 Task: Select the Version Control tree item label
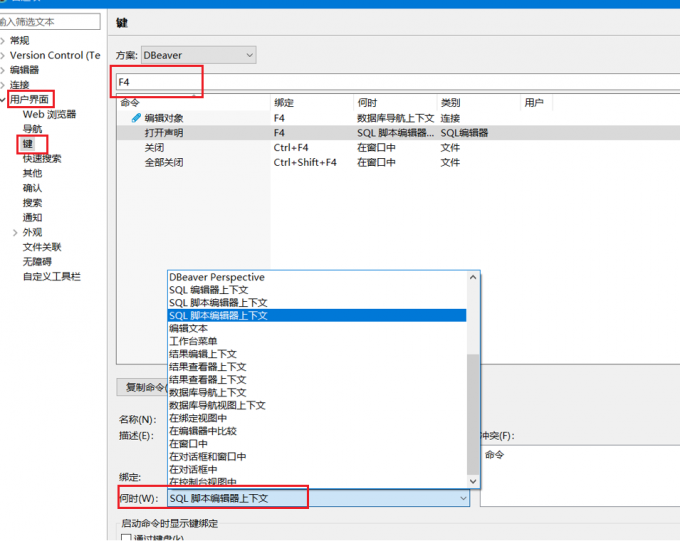55,55
